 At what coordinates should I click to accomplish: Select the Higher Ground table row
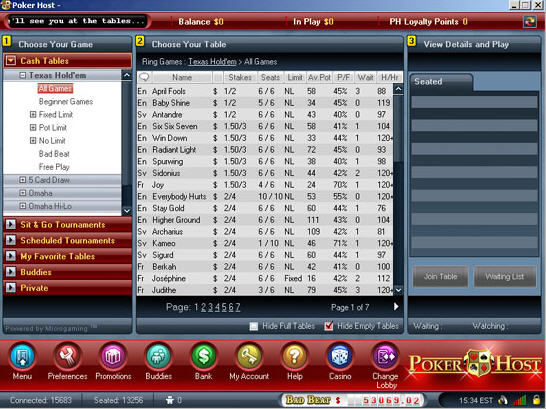click(265, 220)
